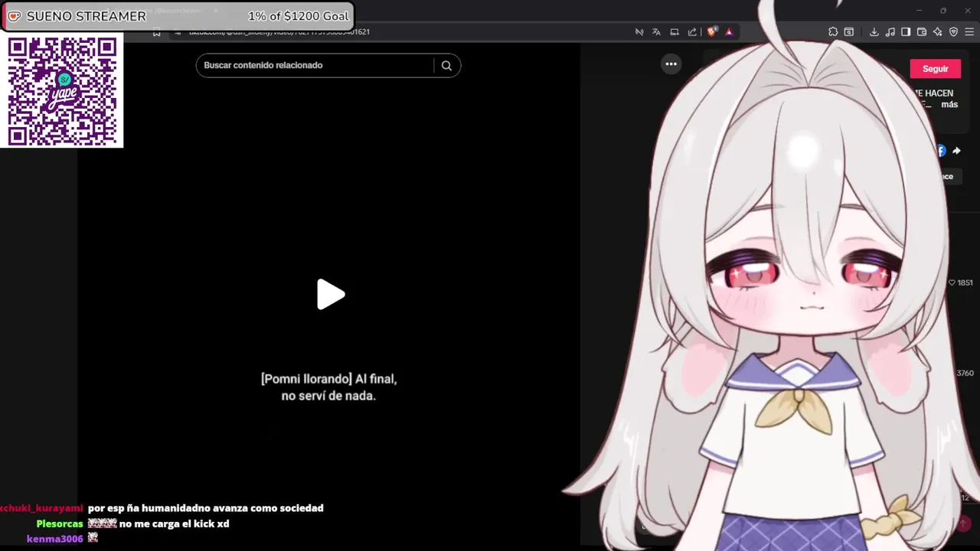Click the translate page icon
Image resolution: width=980 pixels, height=551 pixels.
(x=656, y=32)
